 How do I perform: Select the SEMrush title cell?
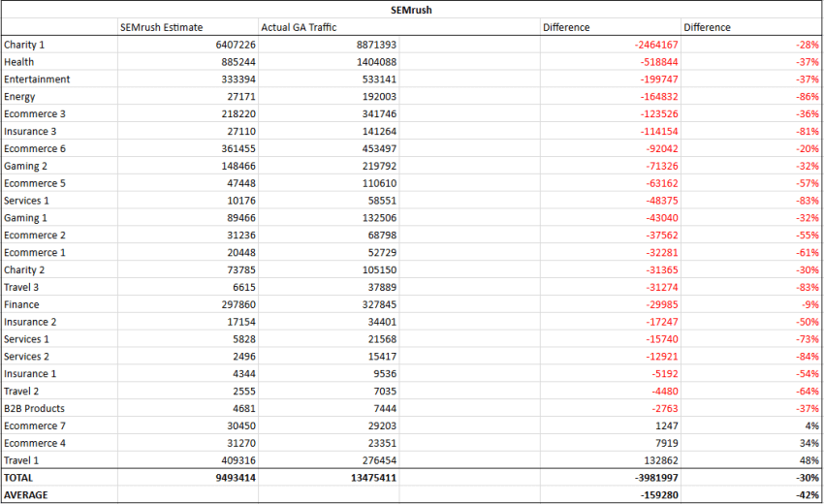(411, 10)
